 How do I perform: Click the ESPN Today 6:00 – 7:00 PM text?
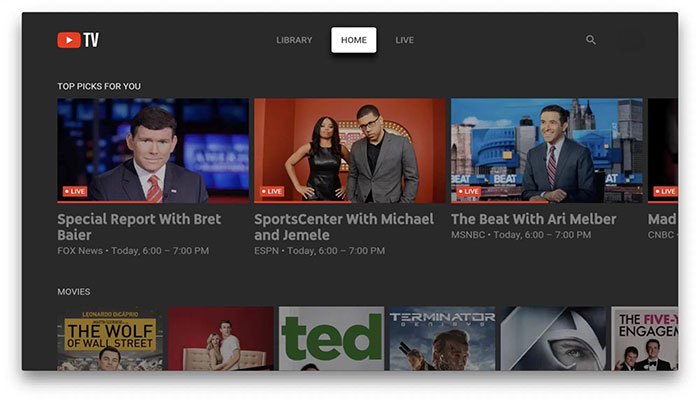(x=320, y=251)
